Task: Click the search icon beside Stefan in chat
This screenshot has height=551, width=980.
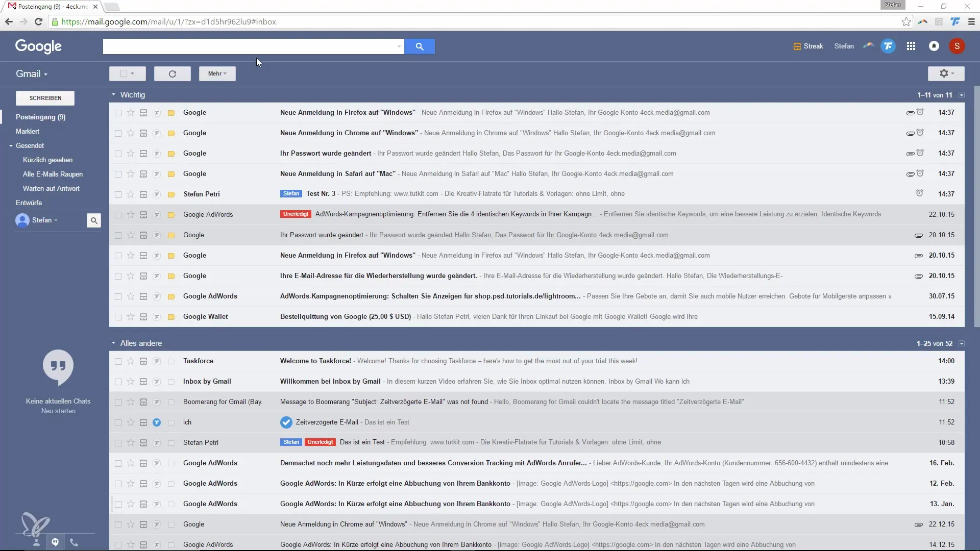Action: pyautogui.click(x=94, y=220)
